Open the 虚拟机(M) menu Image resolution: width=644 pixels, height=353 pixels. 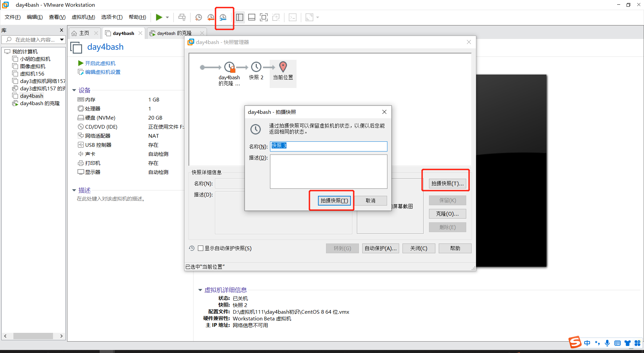pos(83,17)
